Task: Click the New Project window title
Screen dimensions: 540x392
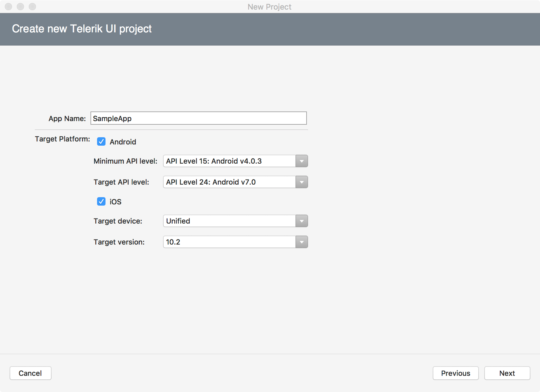Action: click(x=269, y=7)
